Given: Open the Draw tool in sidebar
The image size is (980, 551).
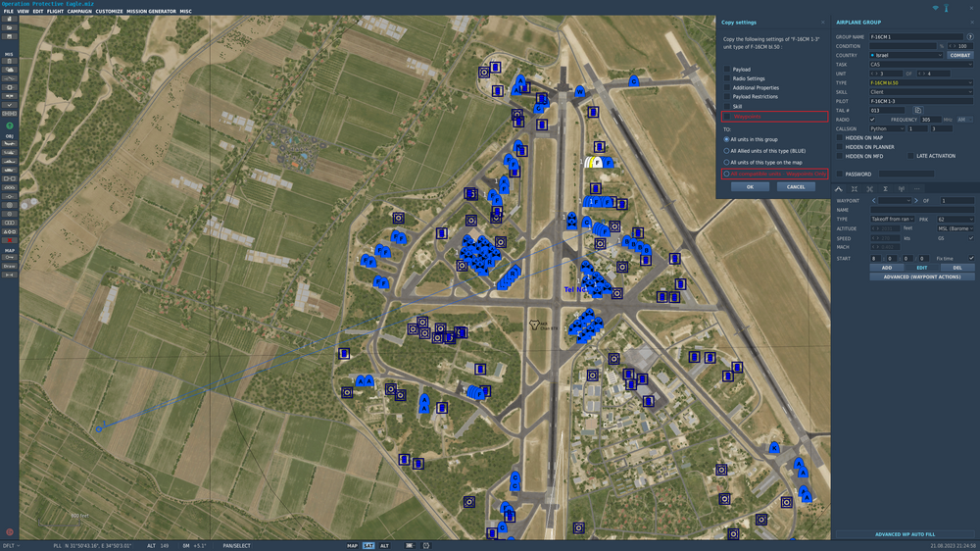Looking at the screenshot, I should point(10,266).
